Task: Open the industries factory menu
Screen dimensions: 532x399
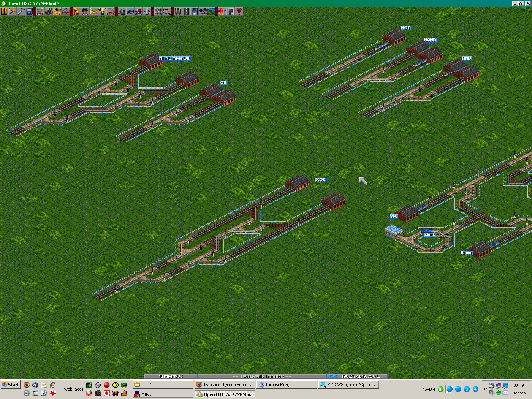Action: 110,11
